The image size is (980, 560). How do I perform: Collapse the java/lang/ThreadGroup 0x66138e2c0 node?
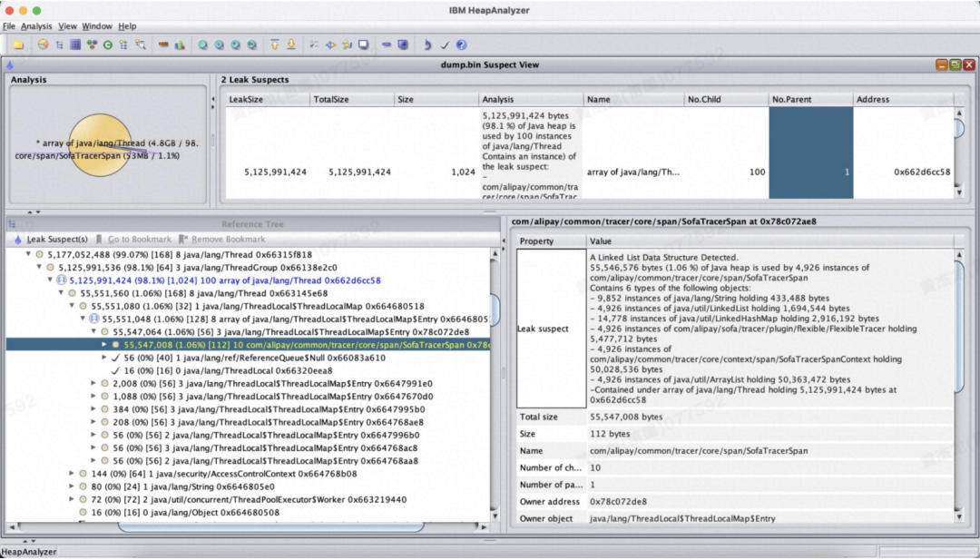(39, 268)
